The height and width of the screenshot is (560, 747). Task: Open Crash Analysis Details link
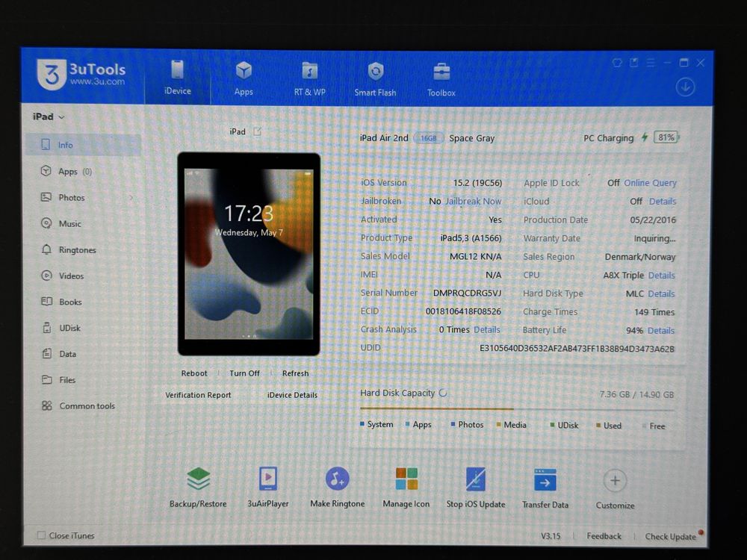[x=487, y=329]
